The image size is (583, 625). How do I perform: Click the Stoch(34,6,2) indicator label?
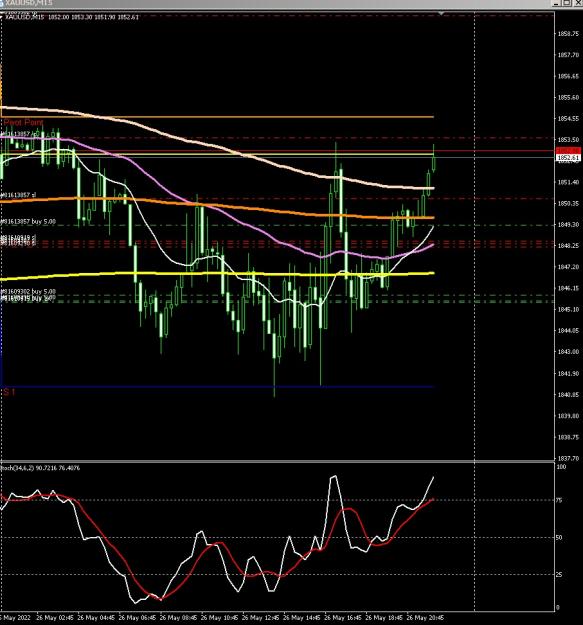click(x=40, y=468)
